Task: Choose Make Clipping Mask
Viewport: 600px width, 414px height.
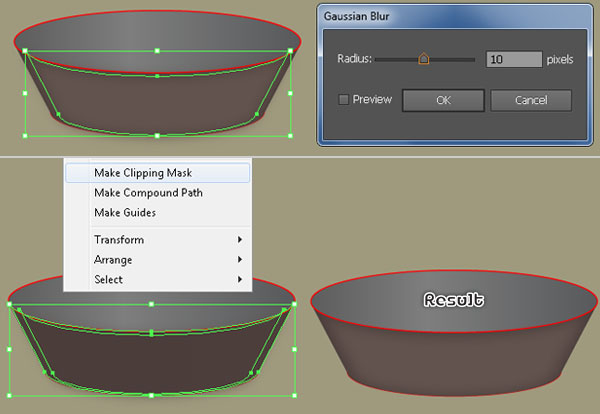Action: [x=158, y=173]
